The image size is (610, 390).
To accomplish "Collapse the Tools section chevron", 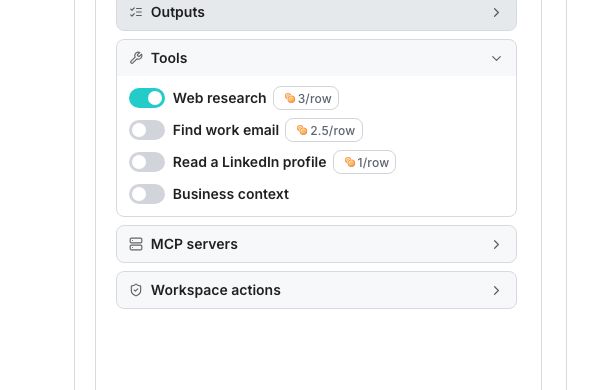I will 496,58.
